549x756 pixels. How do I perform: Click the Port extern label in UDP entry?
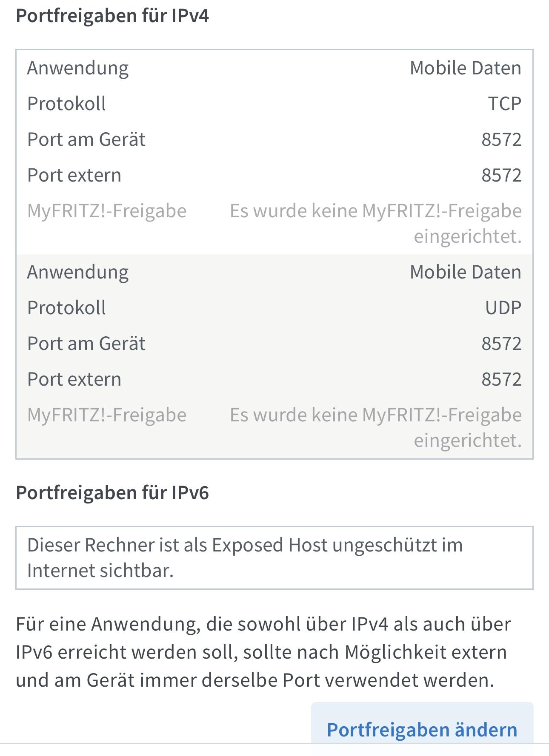[74, 379]
